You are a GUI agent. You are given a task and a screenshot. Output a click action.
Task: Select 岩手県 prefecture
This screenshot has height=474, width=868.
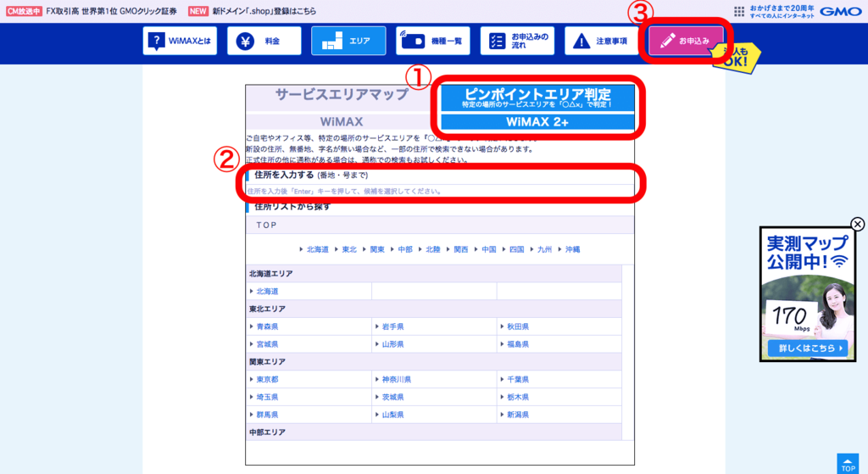click(x=392, y=326)
